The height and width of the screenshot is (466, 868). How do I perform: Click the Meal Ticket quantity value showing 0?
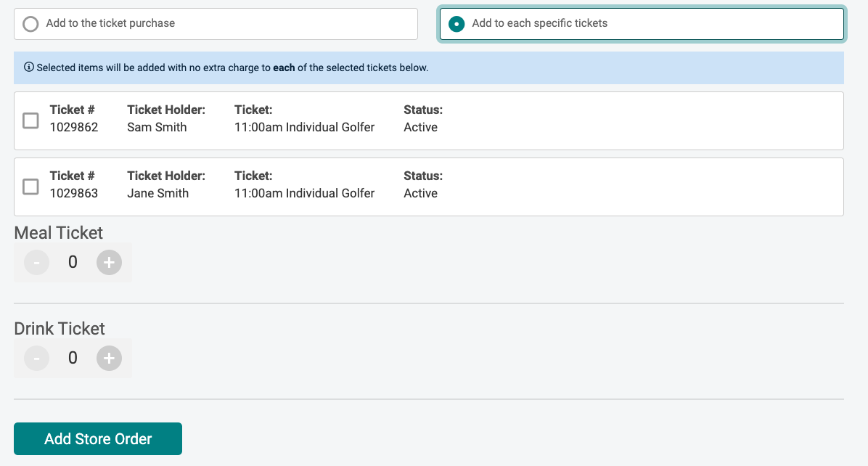[73, 262]
